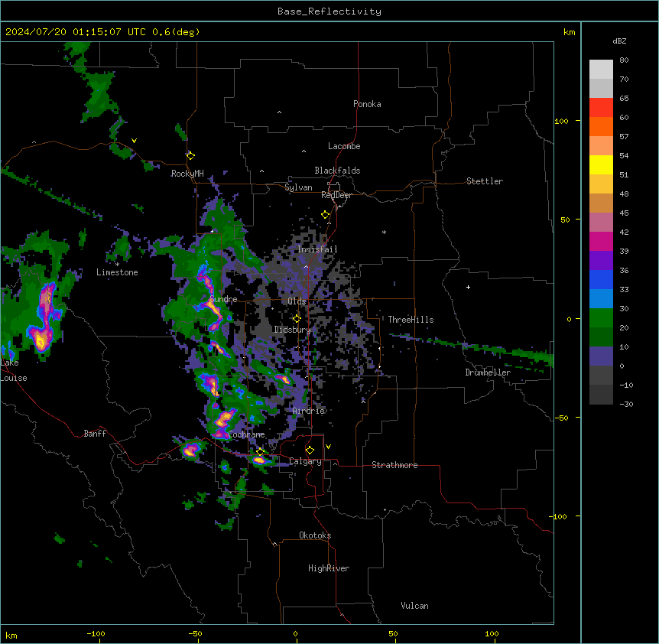This screenshot has height=644, width=659.
Task: Click the Airdrie city label
Action: point(309,411)
